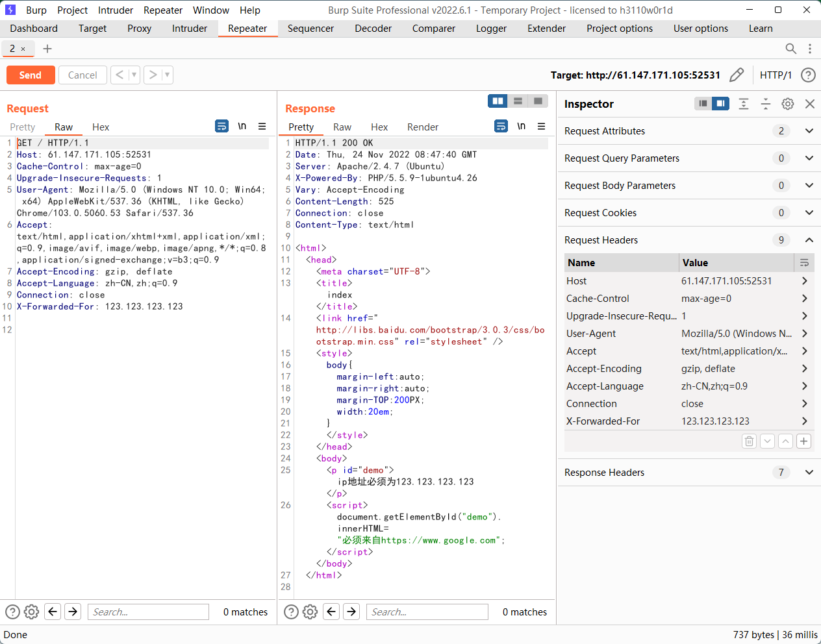The image size is (821, 644).
Task: Toggle response non-printable characters \n button
Action: click(x=521, y=127)
